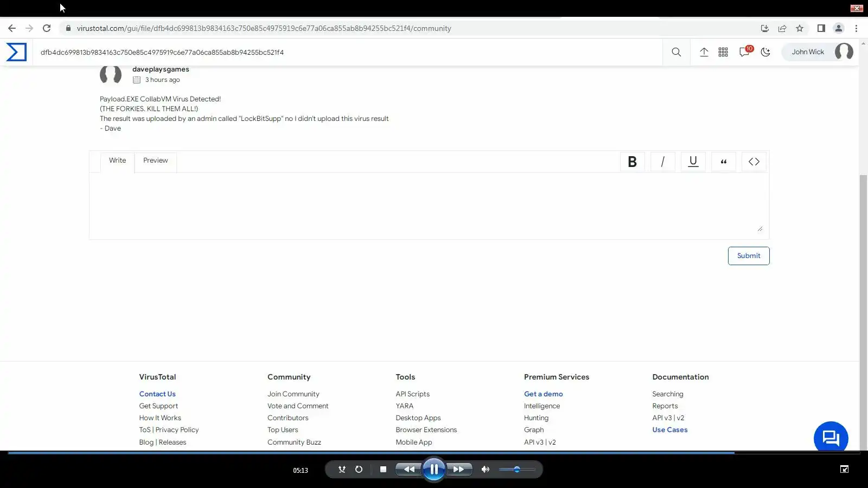Install the page using the address bar icon
The width and height of the screenshot is (868, 488).
point(765,28)
